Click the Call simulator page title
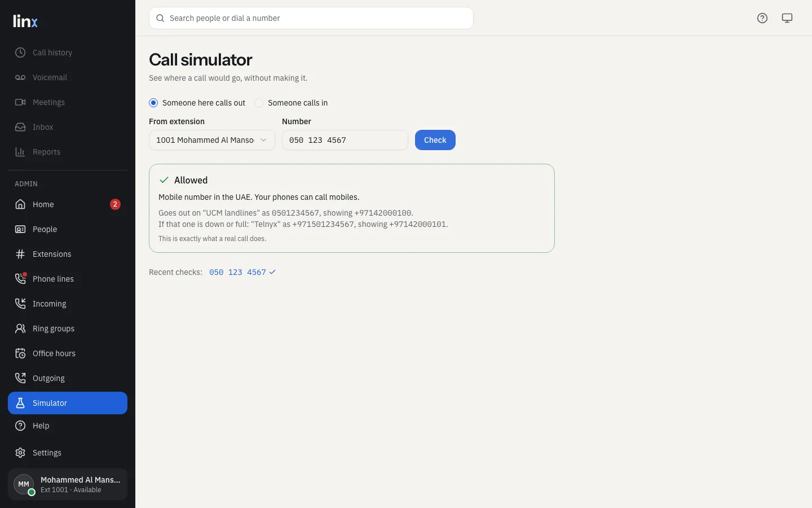 point(201,59)
